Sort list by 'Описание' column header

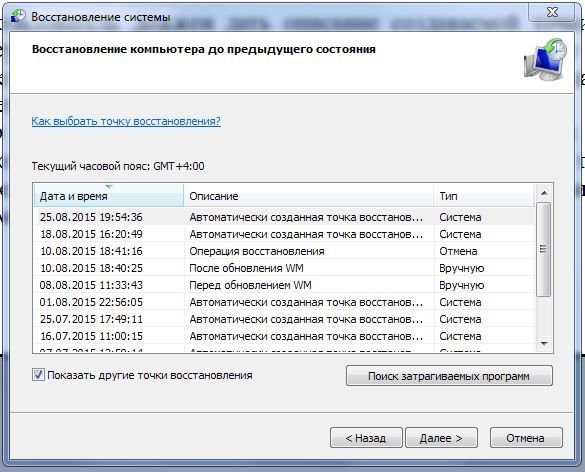309,196
